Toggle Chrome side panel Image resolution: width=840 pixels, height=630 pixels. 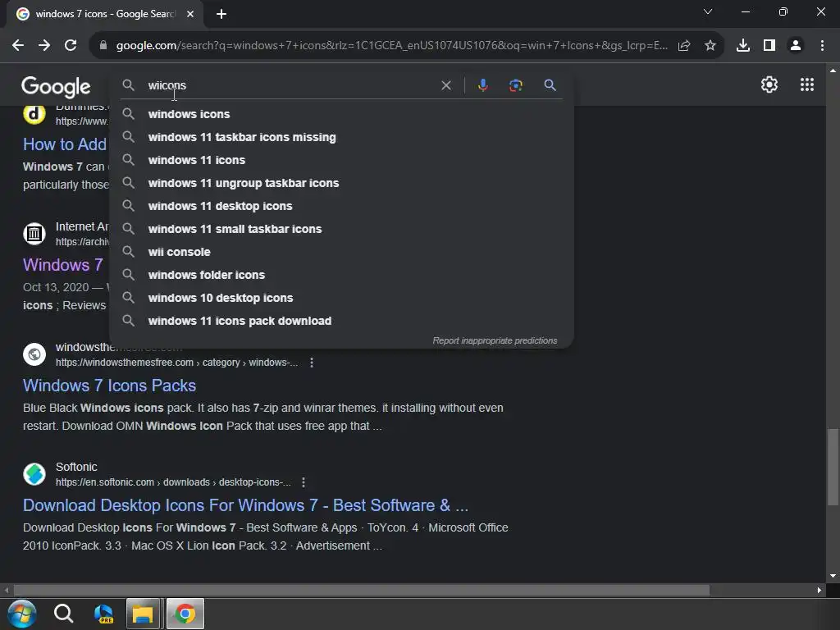pyautogui.click(x=769, y=46)
